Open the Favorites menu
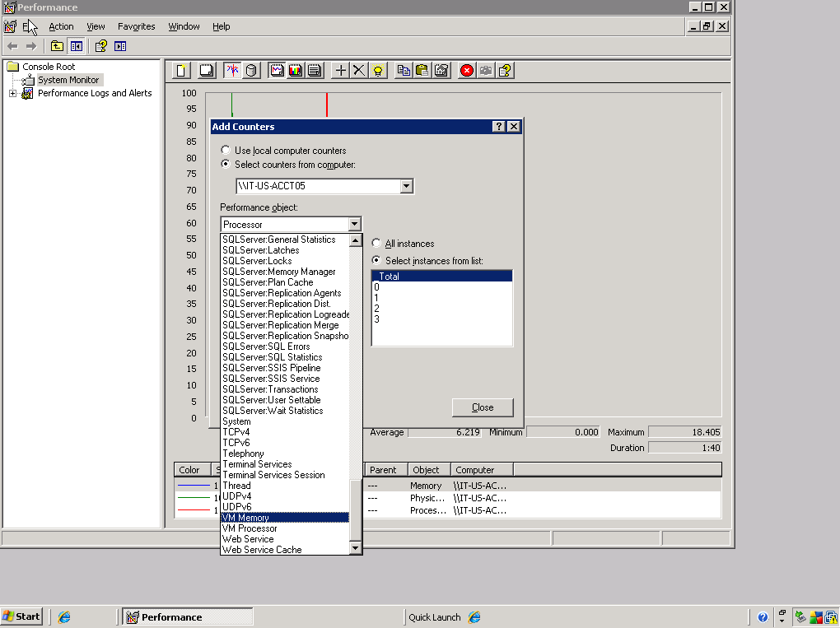The width and height of the screenshot is (840, 628). pos(137,26)
